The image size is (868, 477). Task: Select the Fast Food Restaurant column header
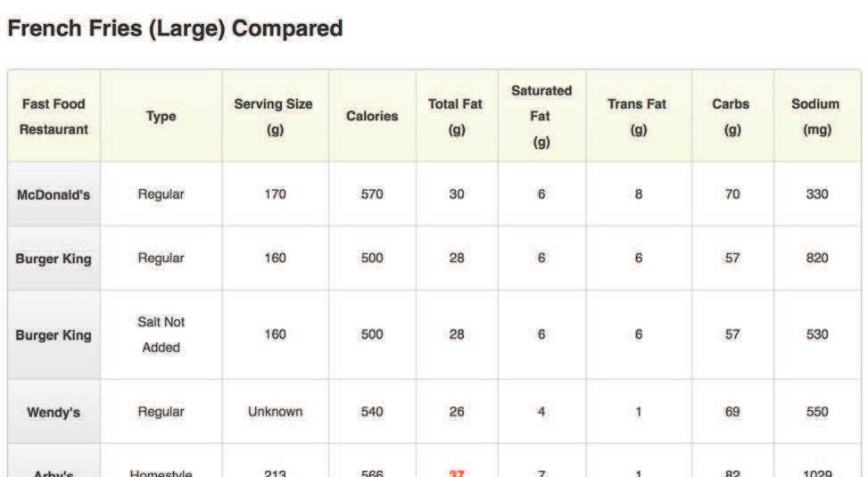pyautogui.click(x=54, y=116)
